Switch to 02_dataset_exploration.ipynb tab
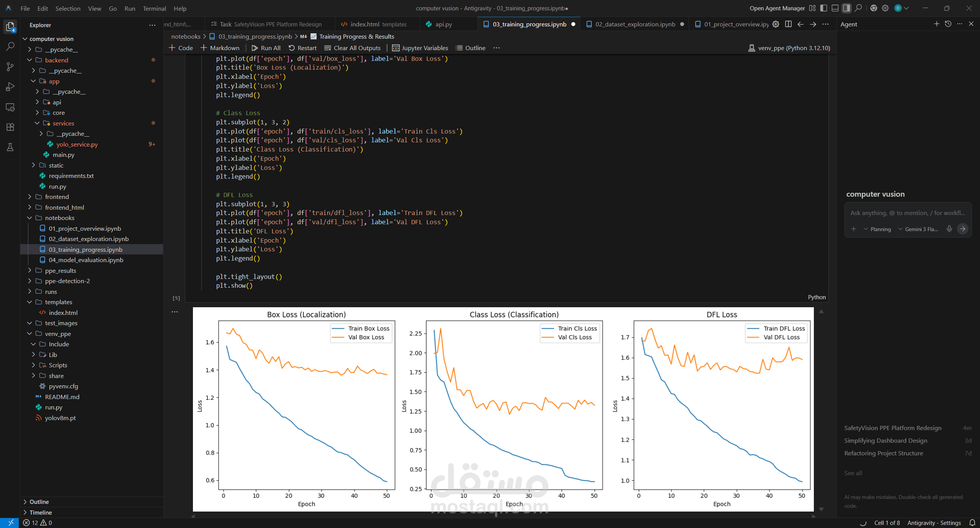The width and height of the screenshot is (980, 528). click(635, 24)
